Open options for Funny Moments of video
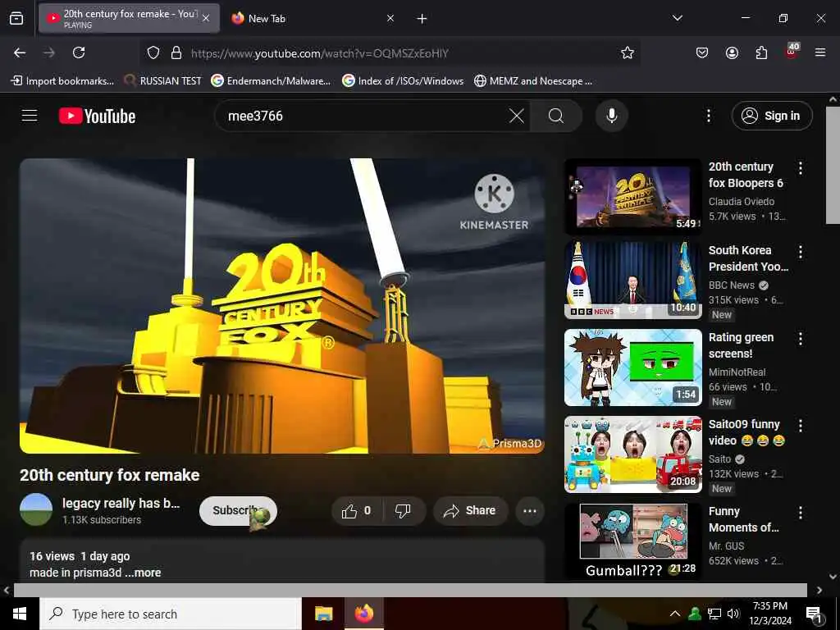This screenshot has width=840, height=630. (x=801, y=513)
